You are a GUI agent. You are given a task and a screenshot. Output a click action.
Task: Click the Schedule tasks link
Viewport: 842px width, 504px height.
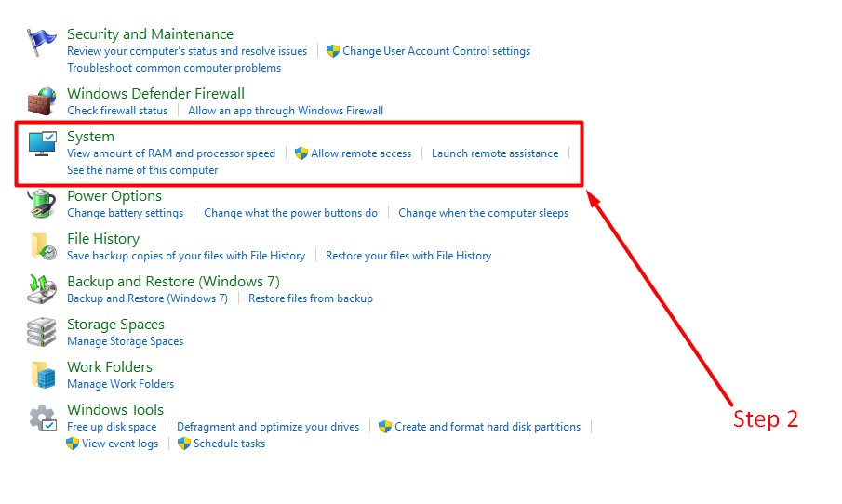(229, 444)
